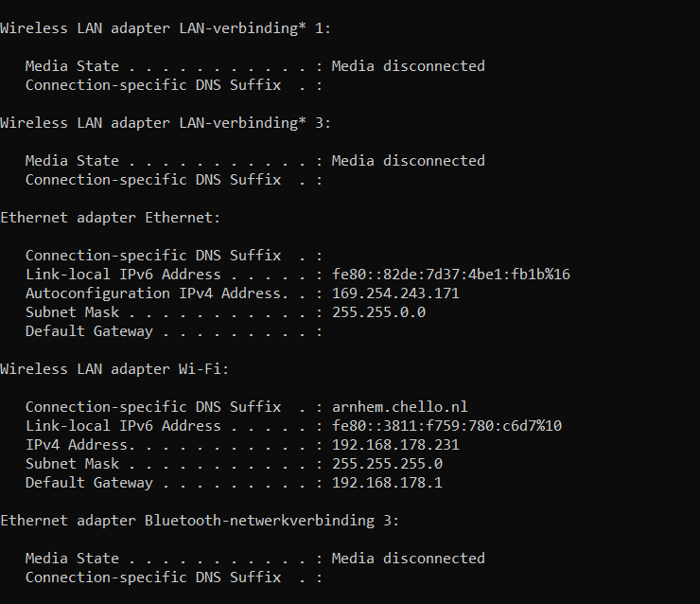Click the Ethernet autoconfiguration address 169.254.243.171
Image resolution: width=700 pixels, height=604 pixels.
point(395,293)
